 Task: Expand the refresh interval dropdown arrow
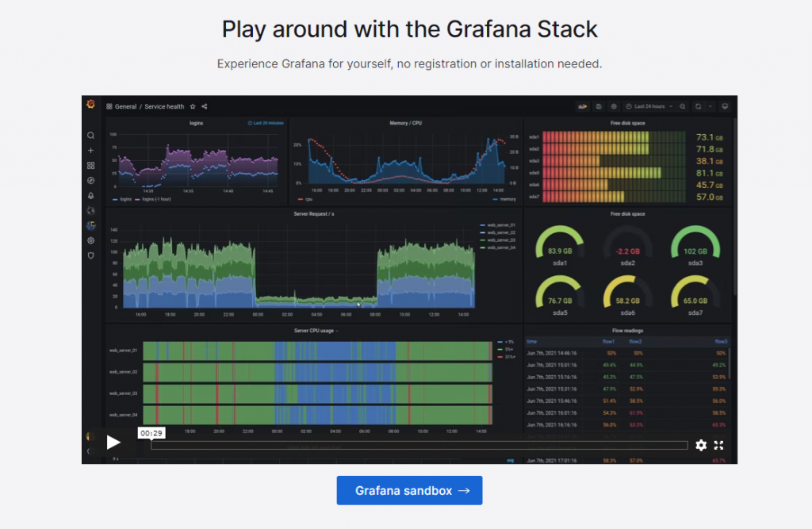pos(710,106)
